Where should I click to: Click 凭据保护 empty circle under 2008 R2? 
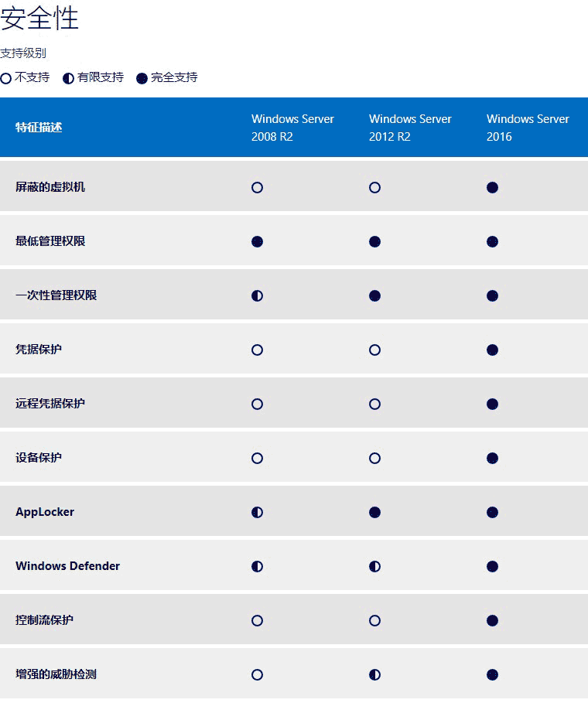coord(257,350)
